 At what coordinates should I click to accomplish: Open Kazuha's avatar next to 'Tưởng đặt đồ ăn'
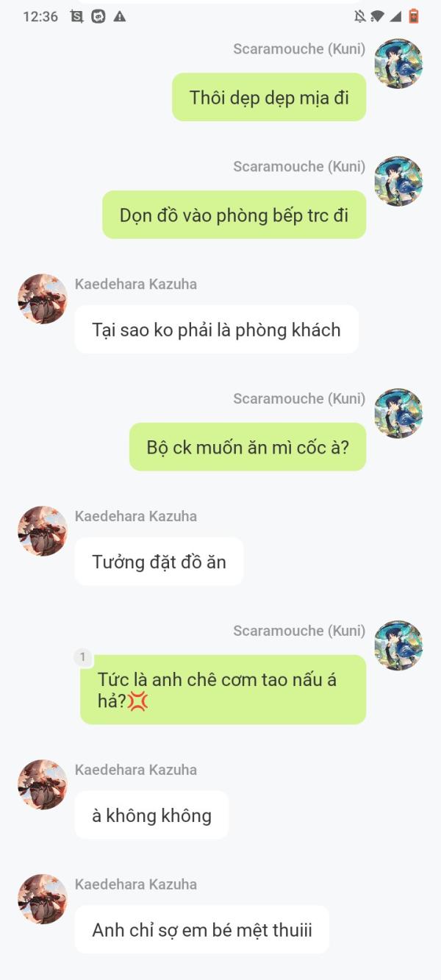pyautogui.click(x=43, y=531)
